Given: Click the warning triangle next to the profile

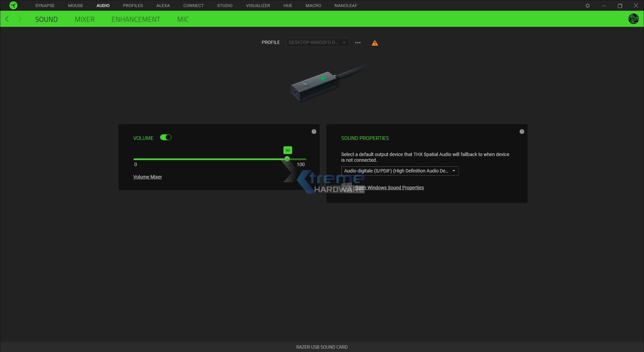Looking at the screenshot, I should pyautogui.click(x=375, y=43).
